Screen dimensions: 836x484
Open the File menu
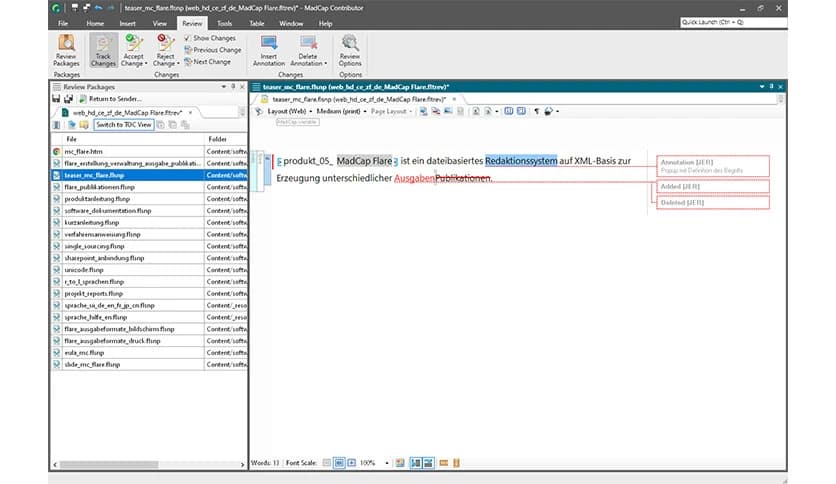click(x=63, y=23)
